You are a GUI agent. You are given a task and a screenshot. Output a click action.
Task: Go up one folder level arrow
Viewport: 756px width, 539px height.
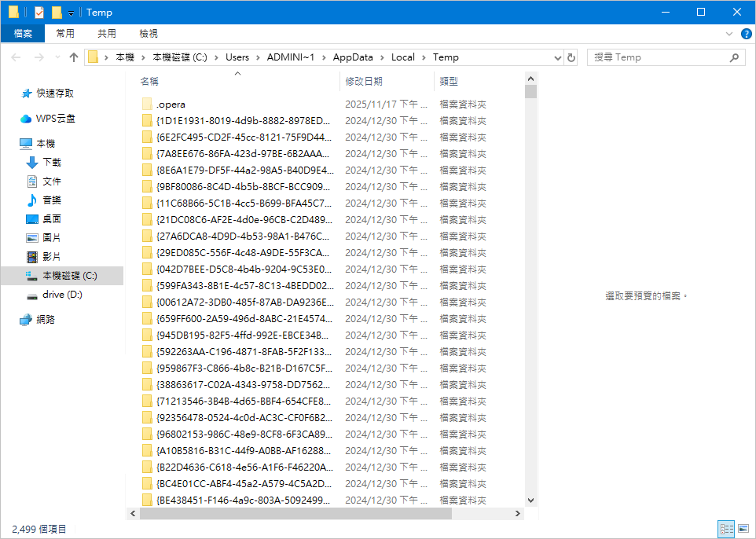pyautogui.click(x=74, y=57)
